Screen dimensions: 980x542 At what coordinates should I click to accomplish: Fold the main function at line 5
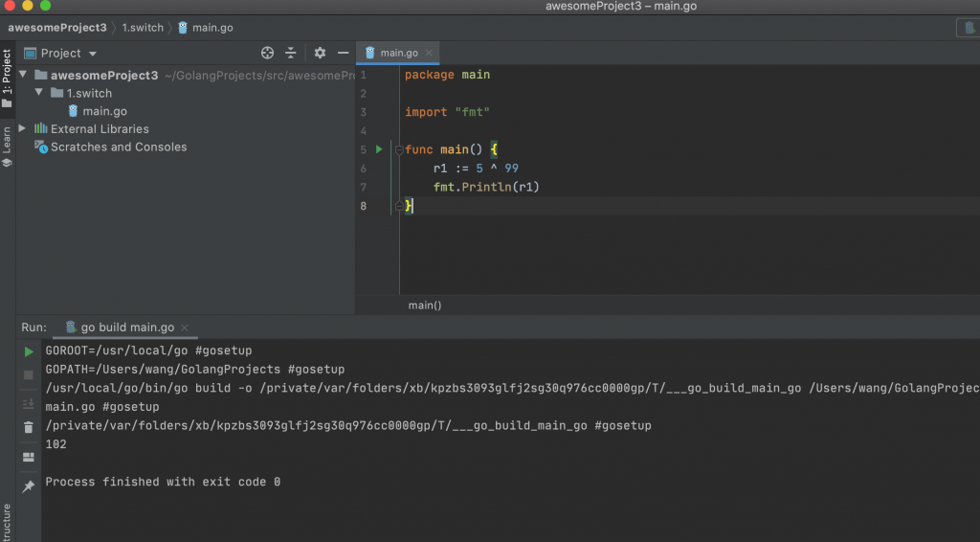point(399,150)
